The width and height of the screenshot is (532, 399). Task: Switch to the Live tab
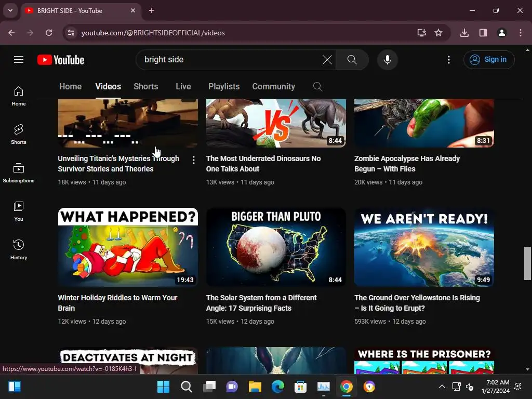pos(183,87)
